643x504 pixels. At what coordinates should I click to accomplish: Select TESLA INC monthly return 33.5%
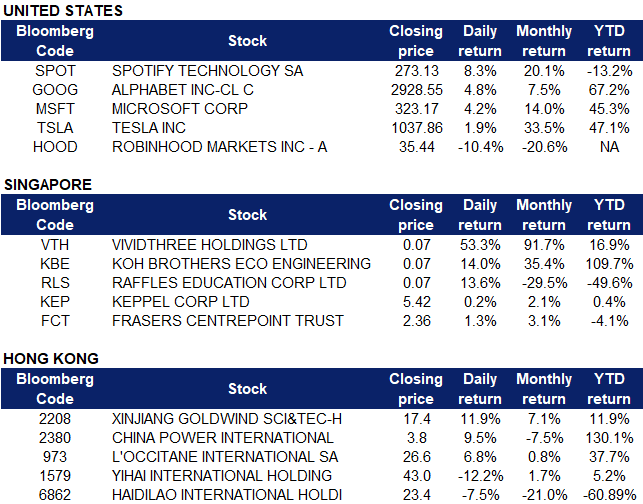544,128
